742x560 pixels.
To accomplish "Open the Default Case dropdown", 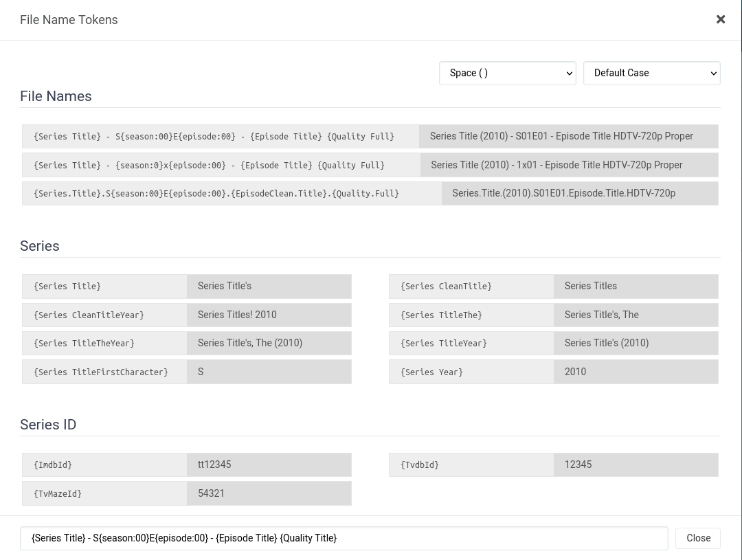I will [651, 73].
